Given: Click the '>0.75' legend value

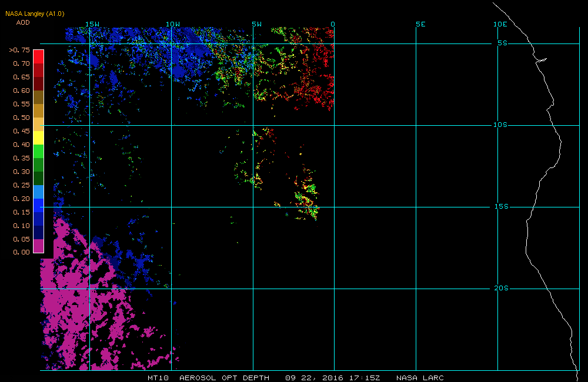Looking at the screenshot, I should pos(19,50).
